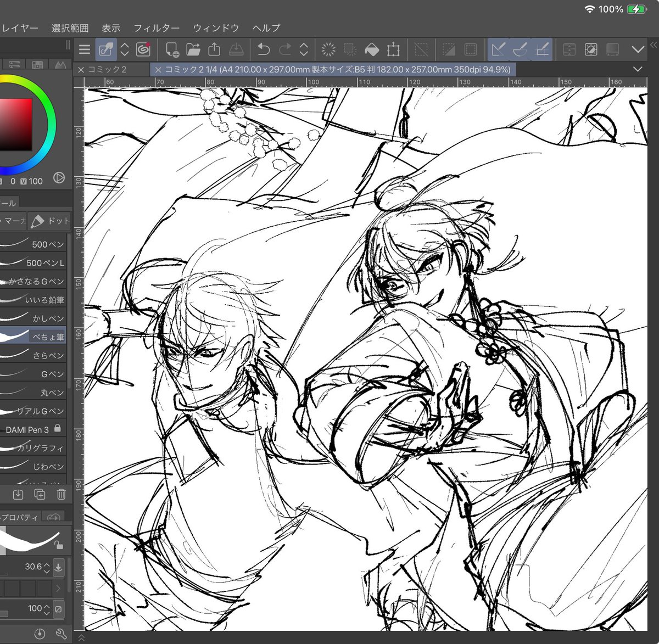The image size is (659, 644).
Task: Toggle Snap to Special Ruler
Action: [x=520, y=50]
